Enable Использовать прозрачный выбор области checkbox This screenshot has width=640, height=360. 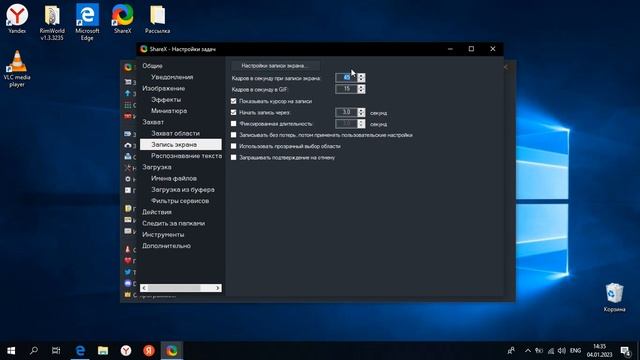[x=233, y=146]
